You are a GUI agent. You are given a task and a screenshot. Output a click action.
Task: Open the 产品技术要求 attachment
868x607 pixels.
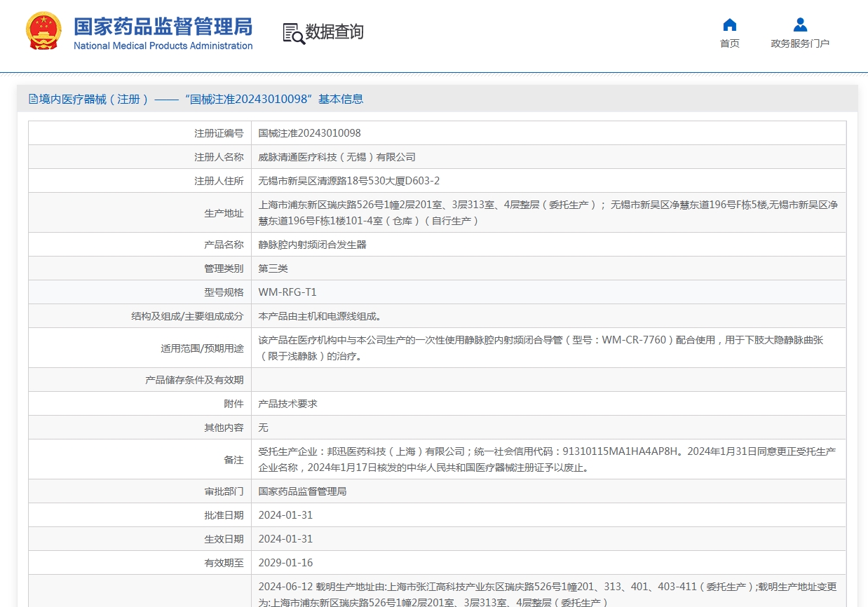tap(287, 404)
